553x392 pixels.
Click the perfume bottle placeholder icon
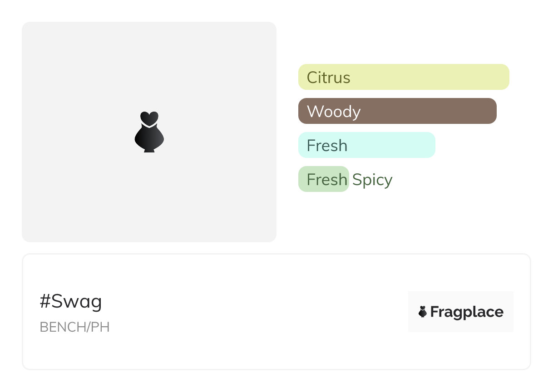pos(149,132)
